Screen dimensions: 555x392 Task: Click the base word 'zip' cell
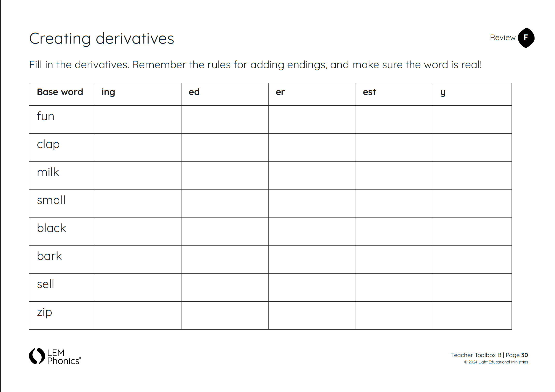pyautogui.click(x=62, y=315)
